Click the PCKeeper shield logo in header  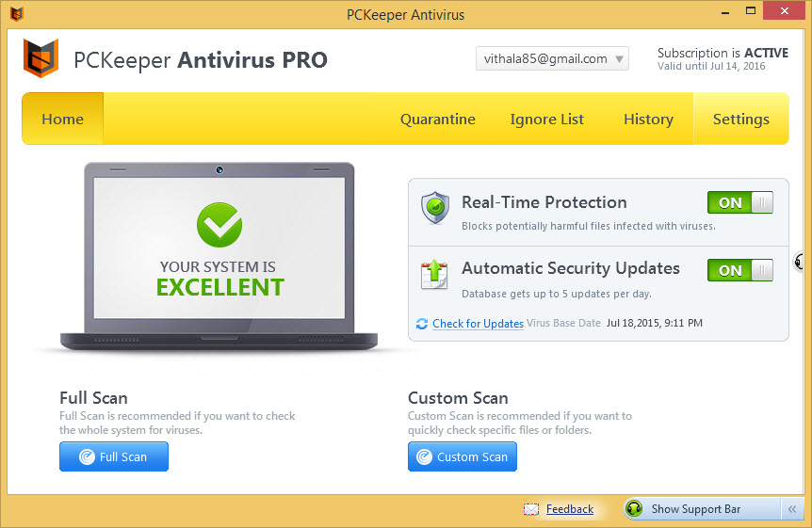41,58
